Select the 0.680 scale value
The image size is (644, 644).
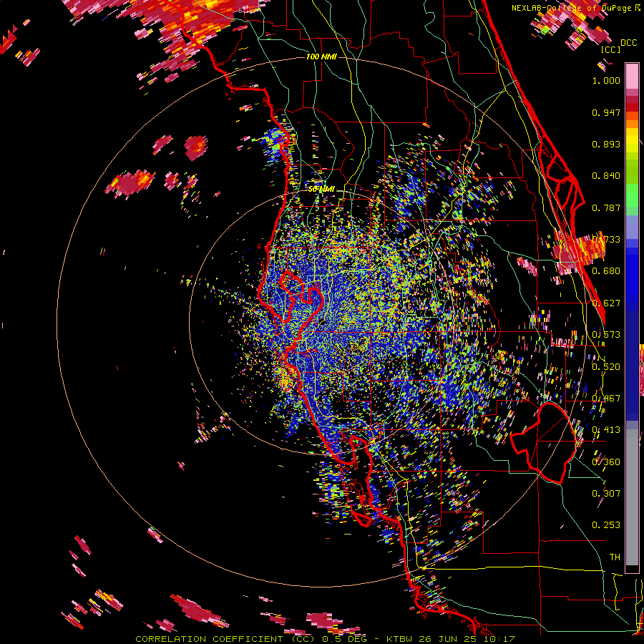[606, 271]
